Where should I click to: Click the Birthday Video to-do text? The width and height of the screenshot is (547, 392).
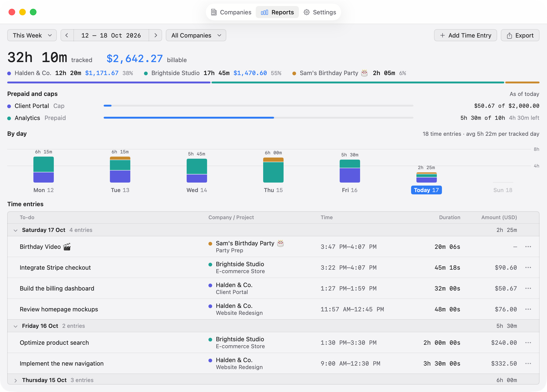(x=45, y=247)
